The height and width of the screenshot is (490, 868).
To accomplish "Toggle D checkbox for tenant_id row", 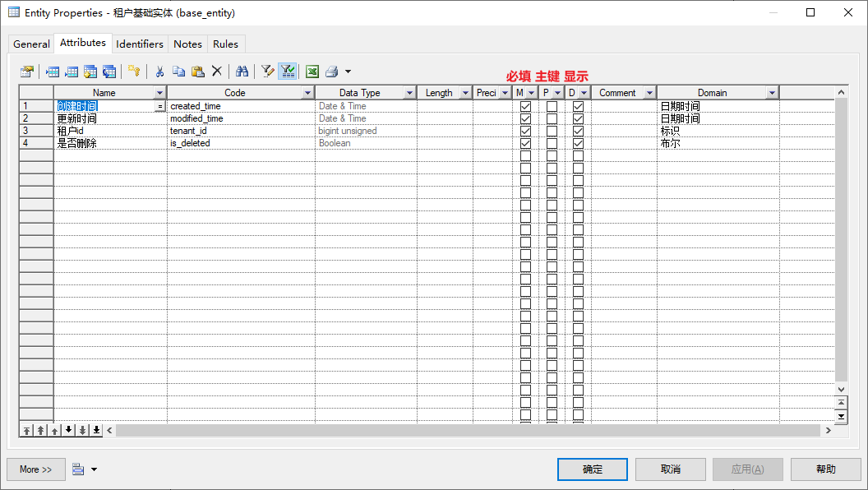I will 578,131.
